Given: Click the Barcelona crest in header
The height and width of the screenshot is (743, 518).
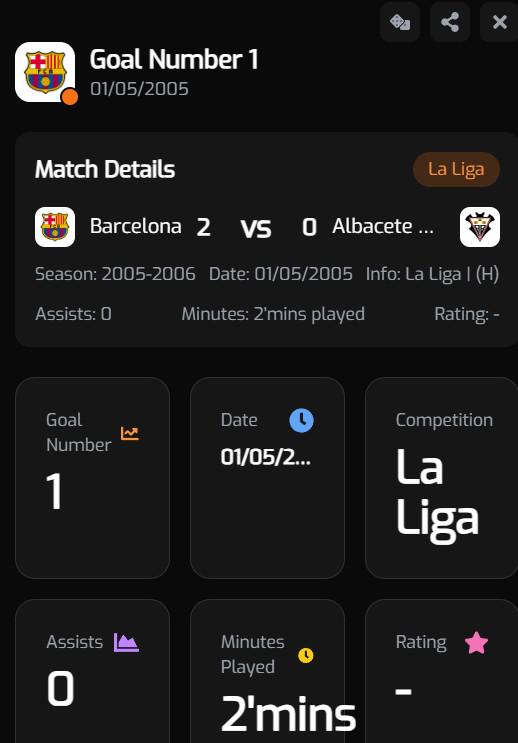Looking at the screenshot, I should tap(45, 72).
